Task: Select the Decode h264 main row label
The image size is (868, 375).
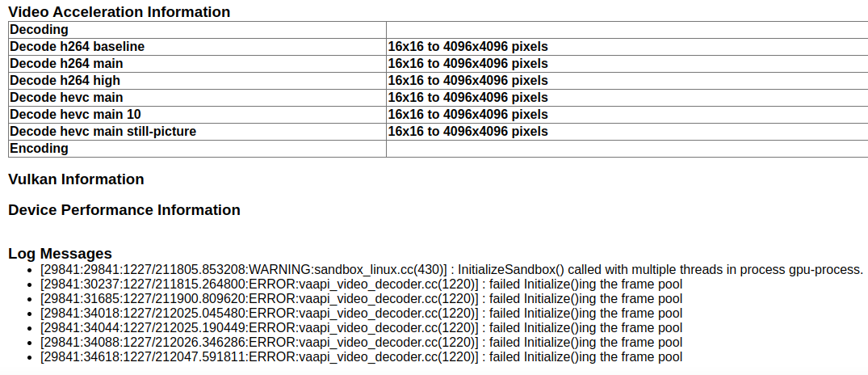Action: coord(66,64)
